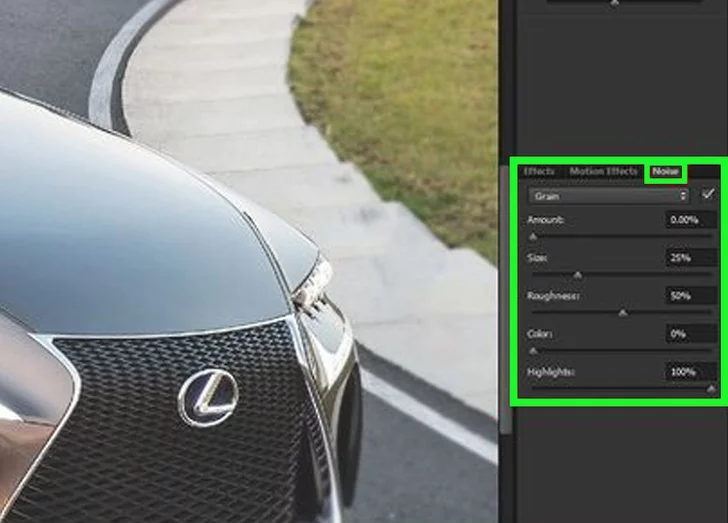The width and height of the screenshot is (728, 523).
Task: Click the Color value field
Action: click(x=691, y=333)
